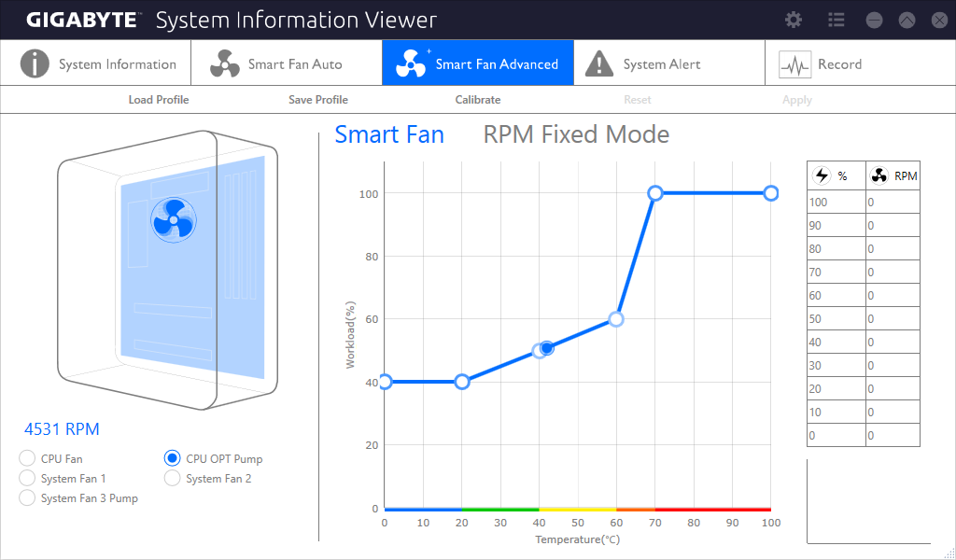This screenshot has height=560, width=956.
Task: Open the Load Profile dialog
Action: [159, 99]
